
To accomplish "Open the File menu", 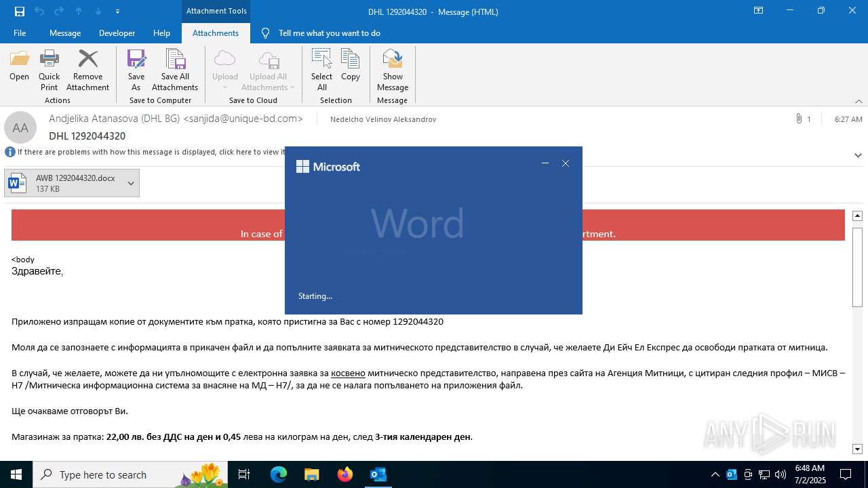I will (20, 33).
